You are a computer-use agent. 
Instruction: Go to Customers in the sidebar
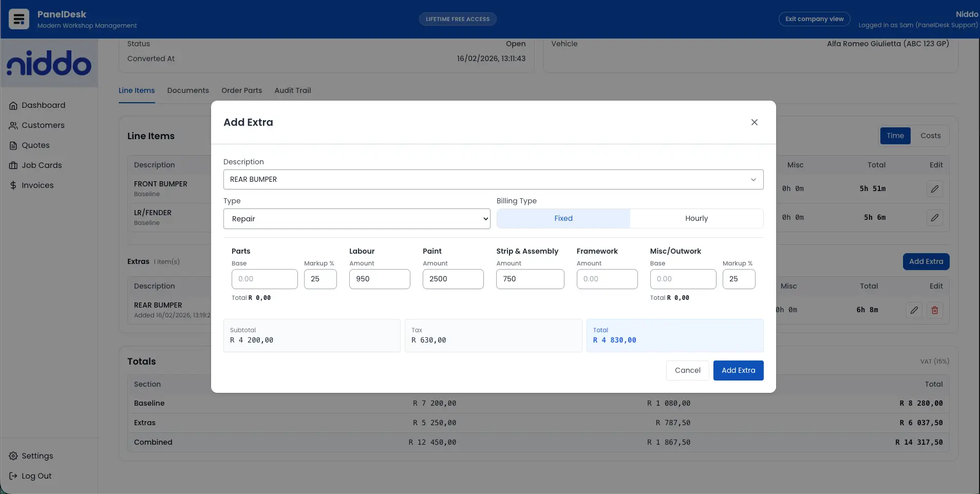[x=43, y=125]
